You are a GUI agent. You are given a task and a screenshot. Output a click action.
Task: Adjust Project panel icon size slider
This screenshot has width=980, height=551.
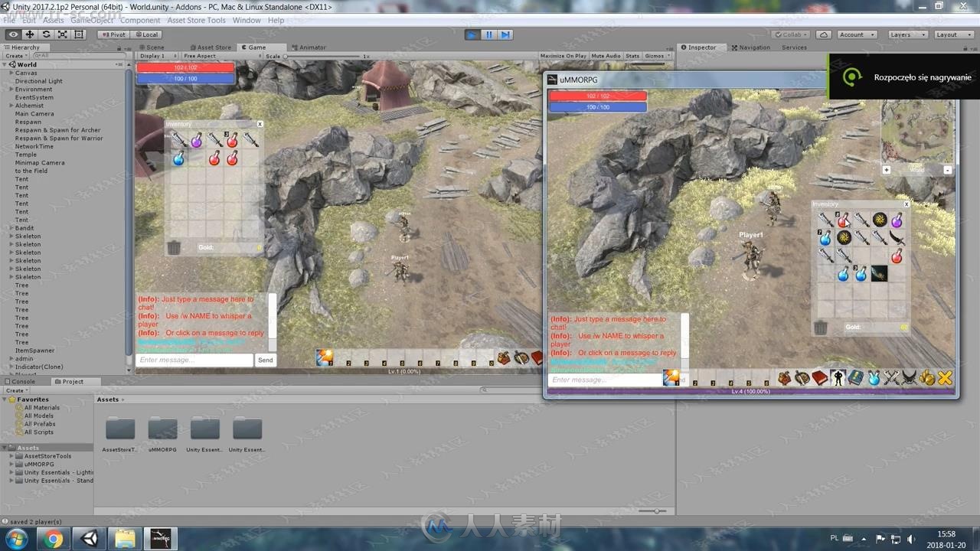pos(653,510)
